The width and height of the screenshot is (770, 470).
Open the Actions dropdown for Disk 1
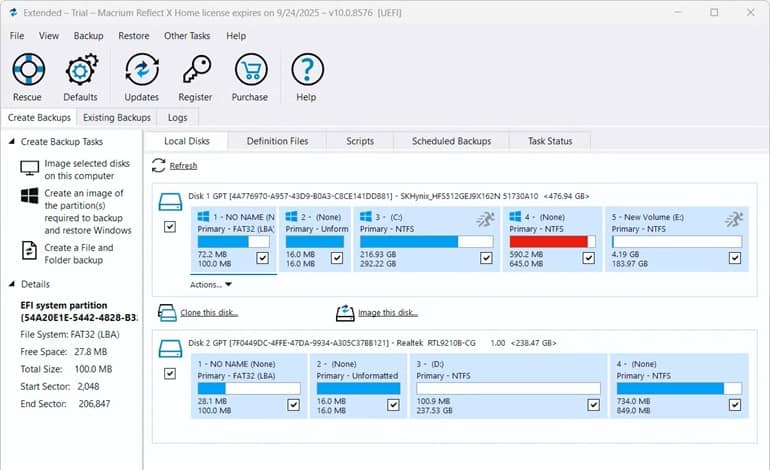[x=211, y=285]
